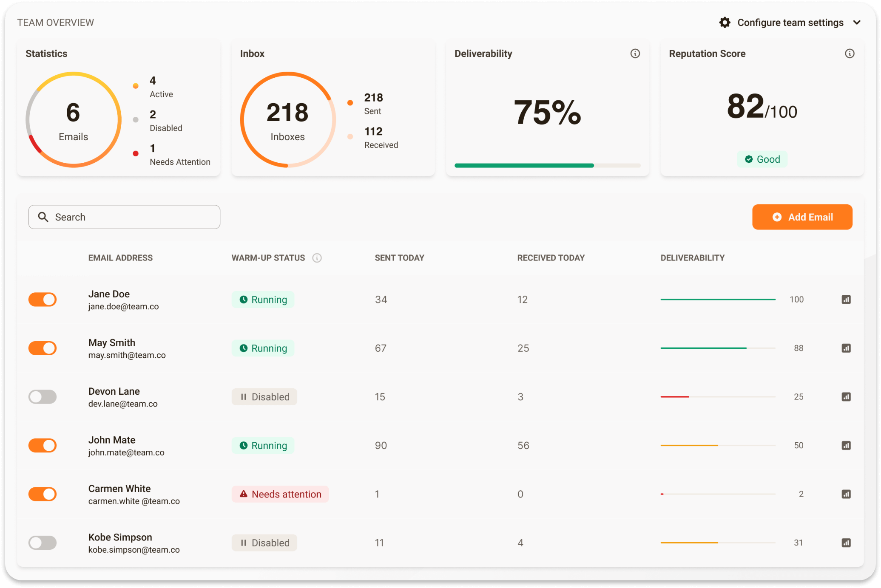
Task: Click the plus icon on Add Email
Action: point(777,217)
